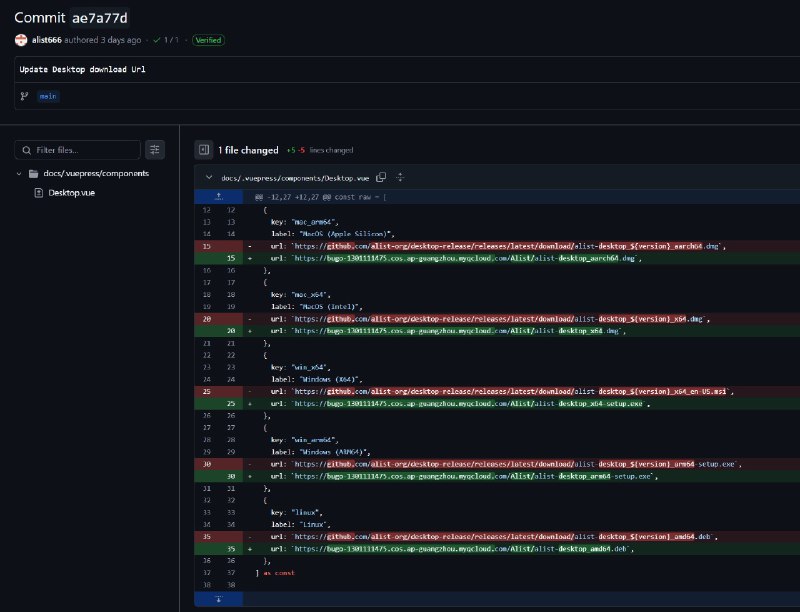Click the green check status icon

pyautogui.click(x=156, y=40)
